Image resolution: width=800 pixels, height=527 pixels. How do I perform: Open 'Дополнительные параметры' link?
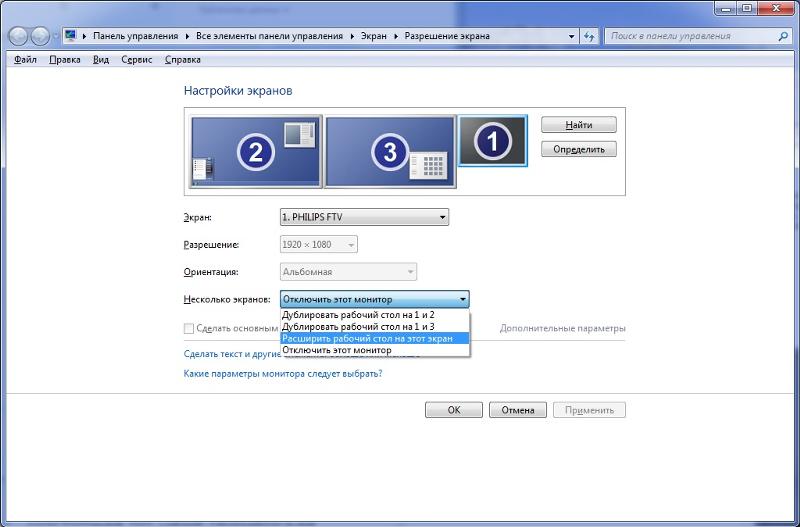[562, 329]
